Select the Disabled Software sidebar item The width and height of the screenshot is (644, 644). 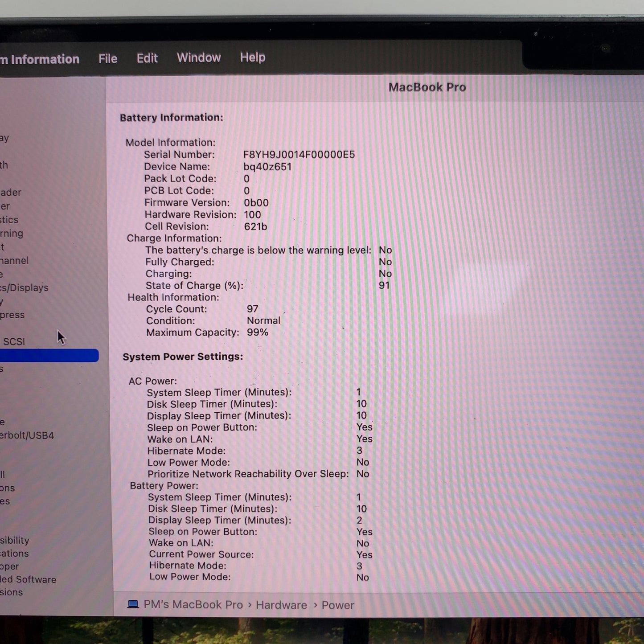(28, 579)
